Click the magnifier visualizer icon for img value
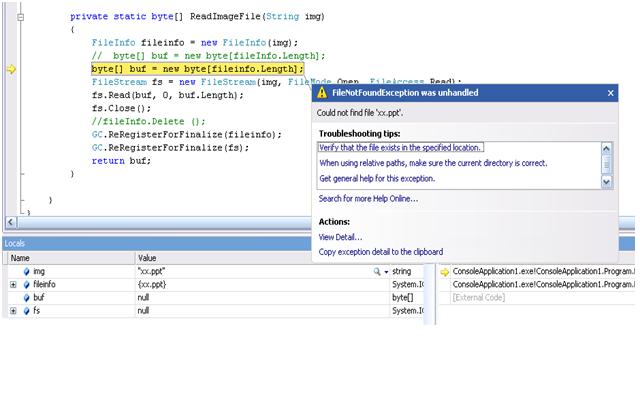 tap(377, 271)
